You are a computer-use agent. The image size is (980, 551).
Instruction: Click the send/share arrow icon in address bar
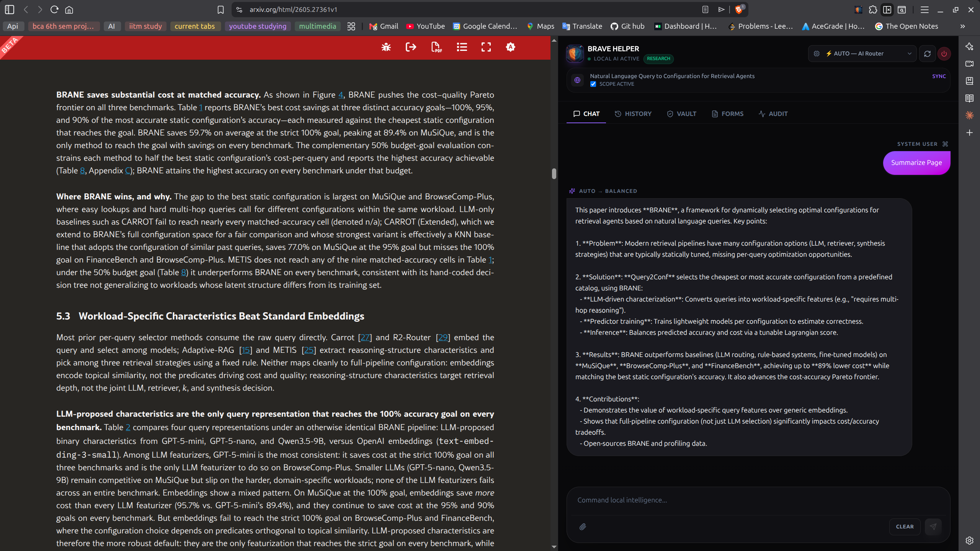pyautogui.click(x=721, y=10)
